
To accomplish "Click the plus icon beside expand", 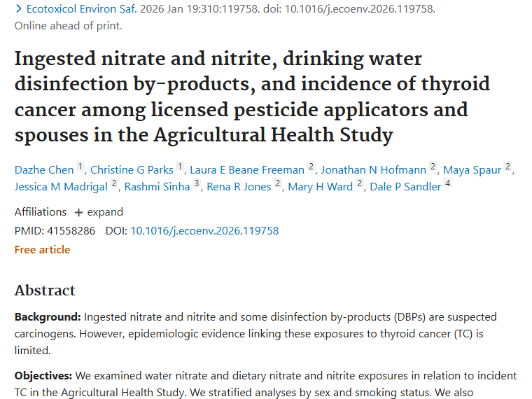I will pos(78,212).
